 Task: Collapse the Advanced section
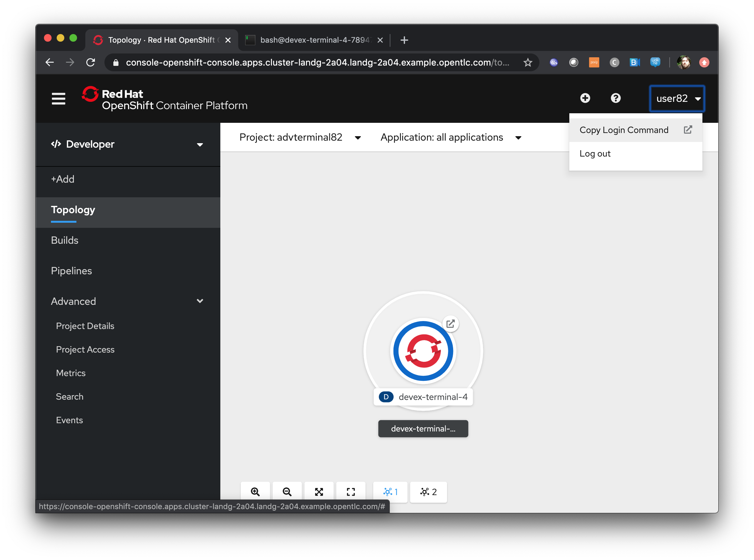[128, 301]
